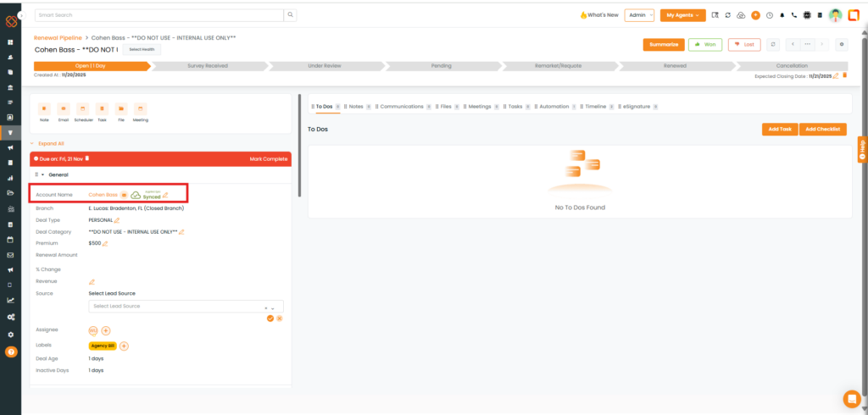Select the Under Review pipeline stage

coord(325,65)
